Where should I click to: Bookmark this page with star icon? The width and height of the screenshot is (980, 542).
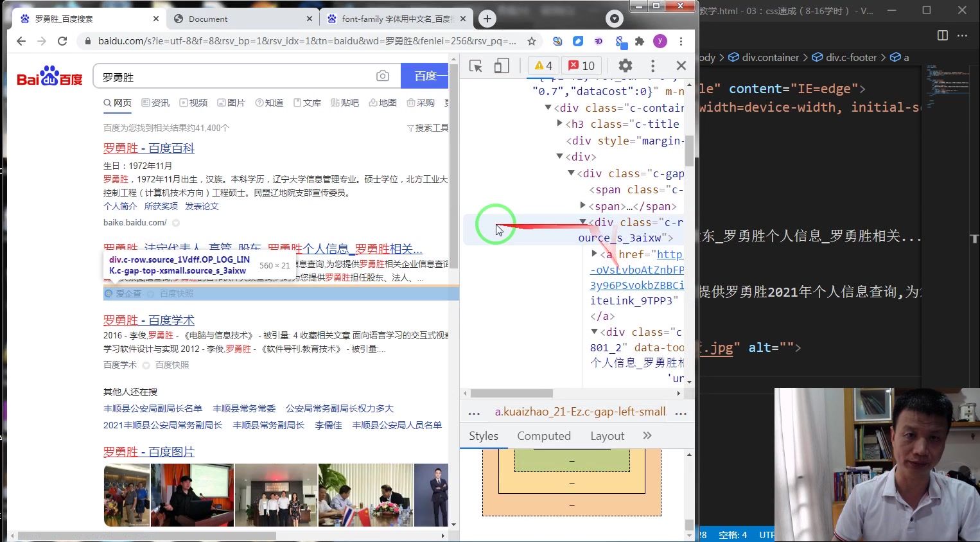pos(532,41)
